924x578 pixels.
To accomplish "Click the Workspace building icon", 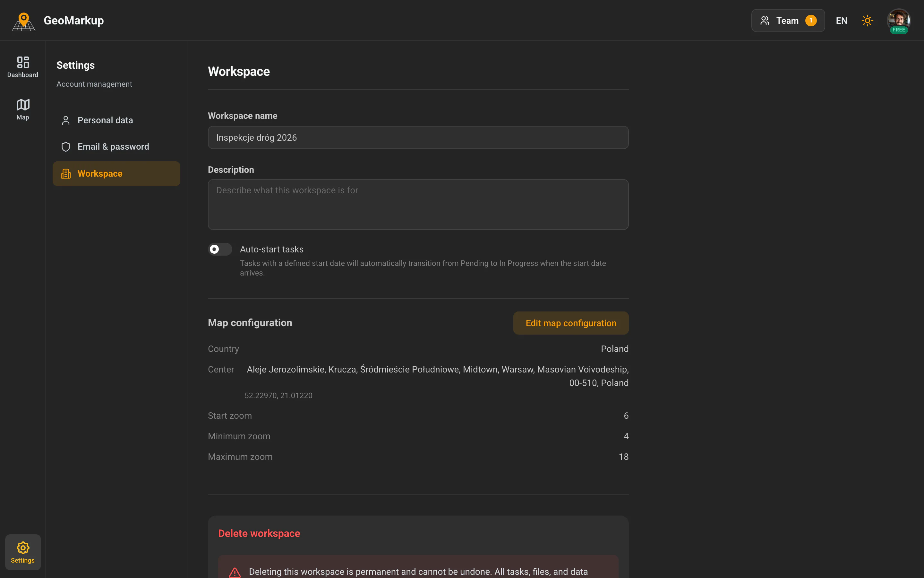I will [66, 173].
